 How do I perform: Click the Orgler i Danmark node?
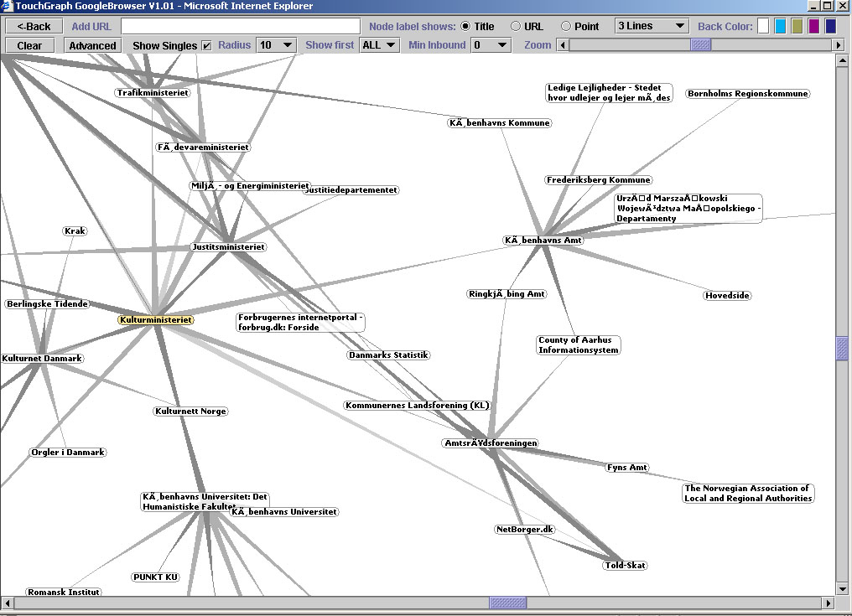(68, 453)
